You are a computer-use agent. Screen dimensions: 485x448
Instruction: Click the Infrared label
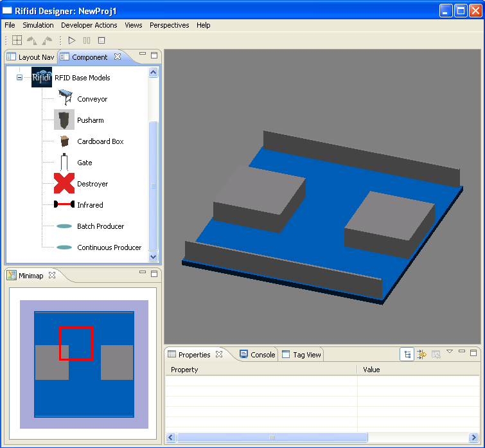[90, 205]
